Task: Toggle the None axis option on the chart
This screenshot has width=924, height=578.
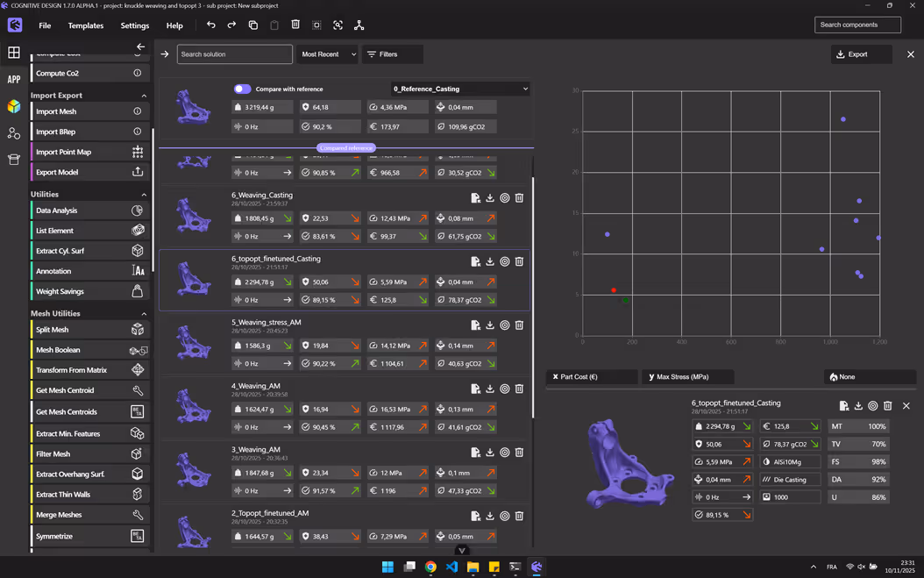Action: pos(869,376)
